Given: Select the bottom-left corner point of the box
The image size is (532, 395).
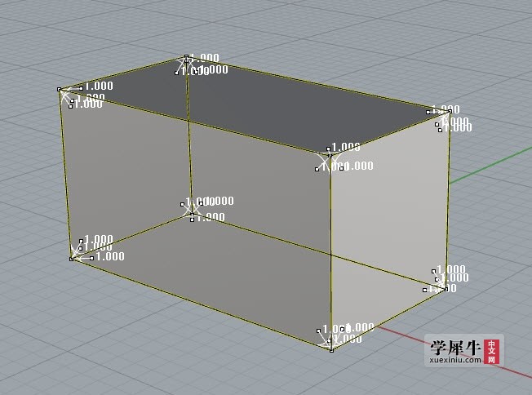Looking at the screenshot, I should point(71,259).
